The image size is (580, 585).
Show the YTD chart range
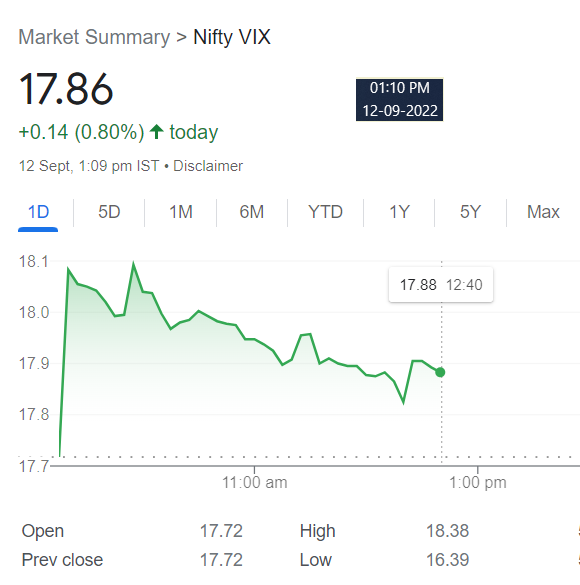325,212
